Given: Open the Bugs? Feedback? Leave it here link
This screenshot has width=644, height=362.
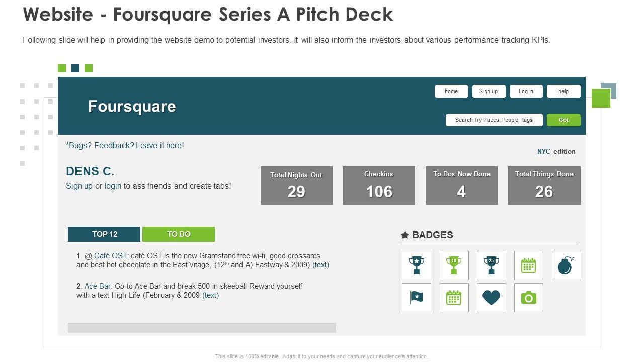Looking at the screenshot, I should pos(125,146).
